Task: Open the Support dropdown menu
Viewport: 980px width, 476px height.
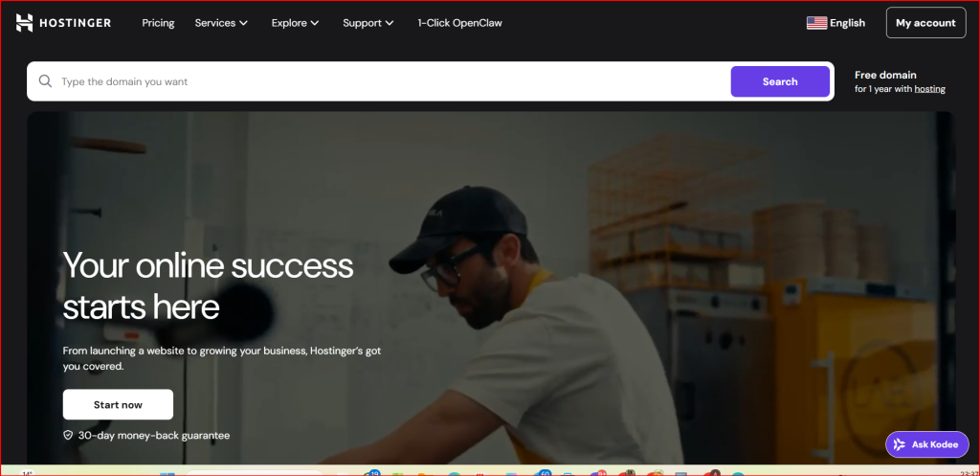Action: point(368,23)
